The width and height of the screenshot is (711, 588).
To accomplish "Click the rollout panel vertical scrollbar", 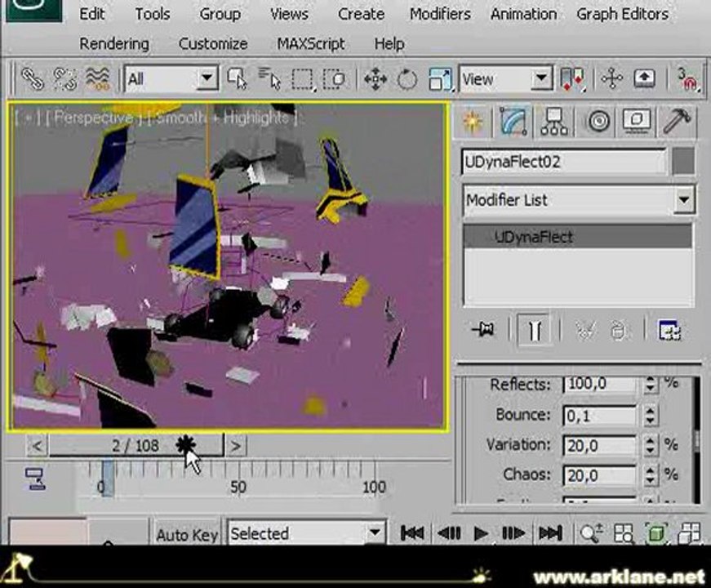I will [x=696, y=439].
